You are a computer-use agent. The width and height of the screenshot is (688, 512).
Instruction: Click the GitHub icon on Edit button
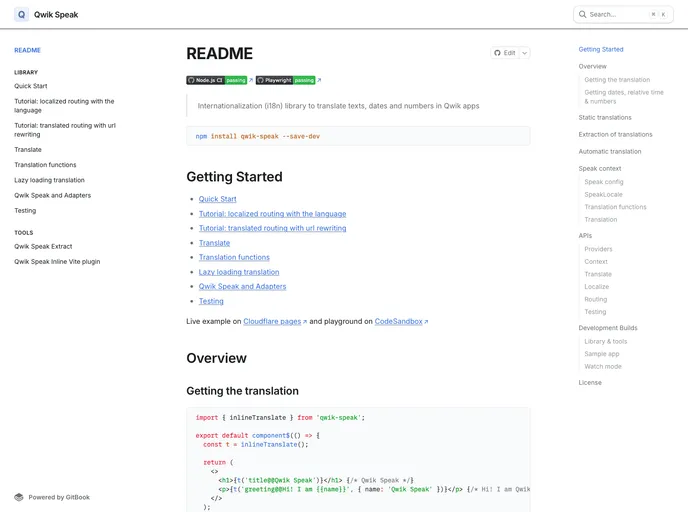[497, 53]
